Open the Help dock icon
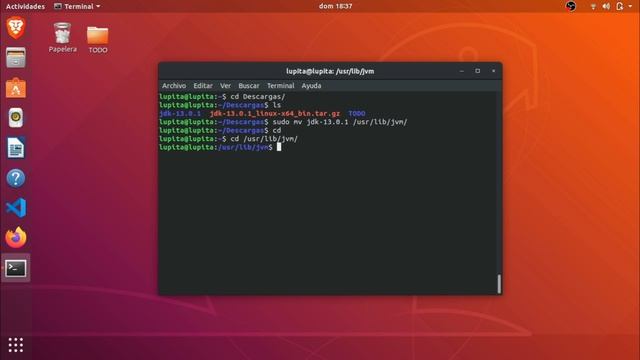The height and width of the screenshot is (360, 640). point(16,178)
